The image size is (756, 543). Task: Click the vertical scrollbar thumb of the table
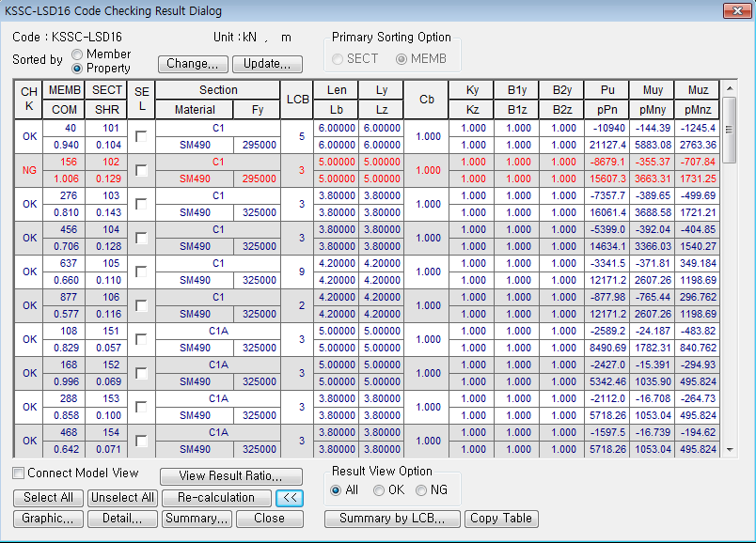click(730, 130)
